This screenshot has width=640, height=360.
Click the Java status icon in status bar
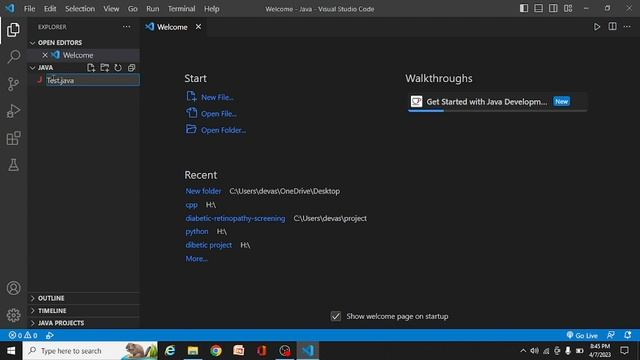click(49, 336)
